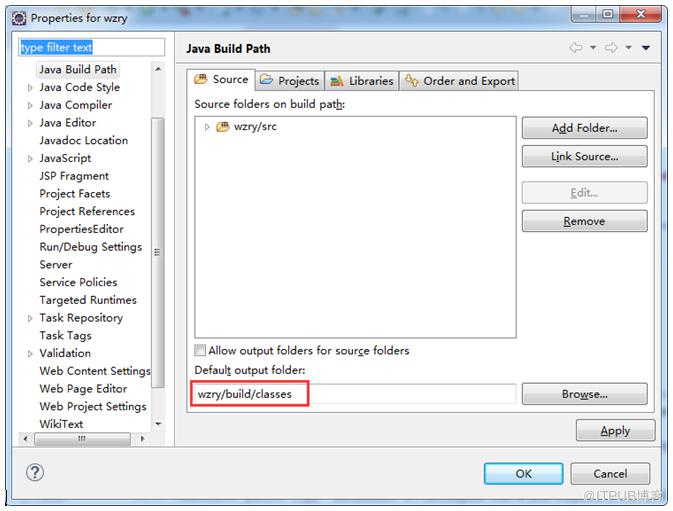Select the wzry/src entry text
This screenshot has height=511, width=673.
(255, 127)
